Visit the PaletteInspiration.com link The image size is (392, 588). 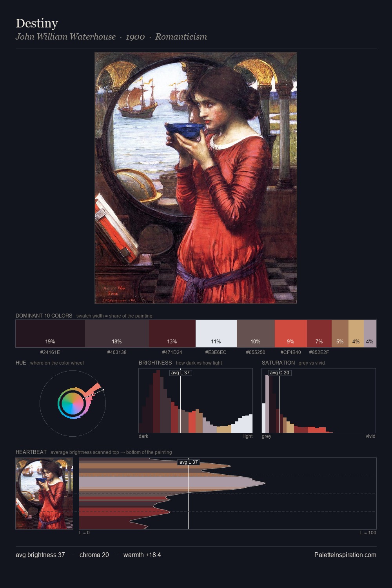click(x=345, y=555)
